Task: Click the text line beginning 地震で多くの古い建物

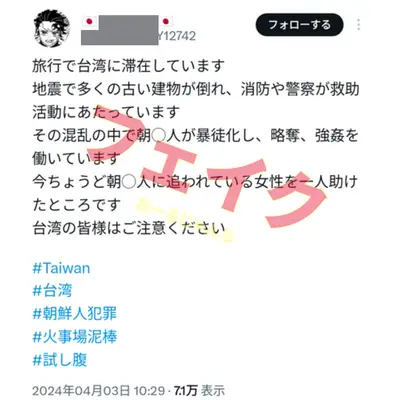Action: [x=196, y=89]
